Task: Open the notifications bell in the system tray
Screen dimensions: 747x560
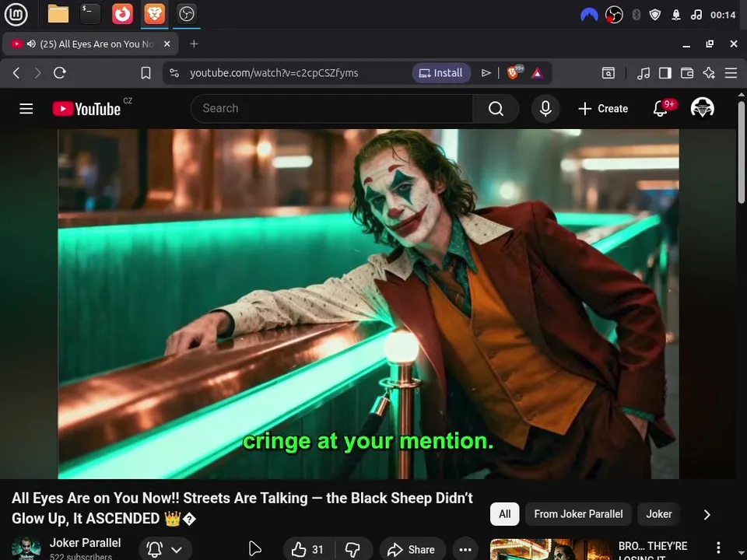Action: point(676,16)
